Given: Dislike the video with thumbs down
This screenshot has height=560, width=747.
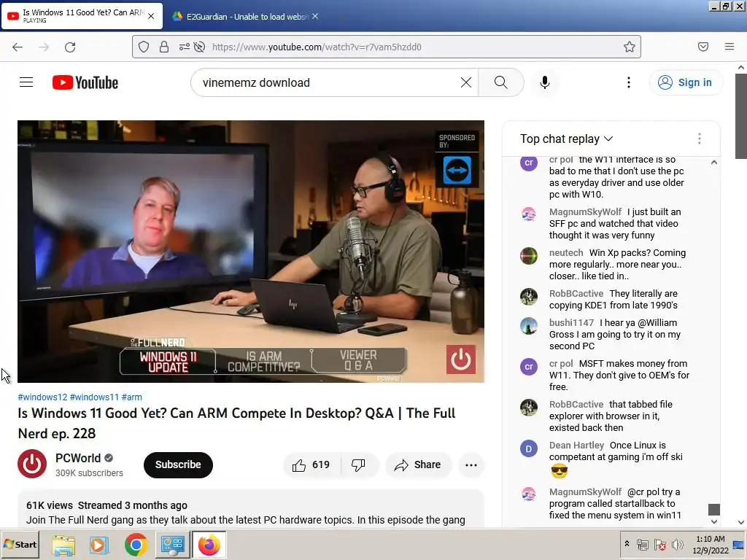Looking at the screenshot, I should click(358, 464).
